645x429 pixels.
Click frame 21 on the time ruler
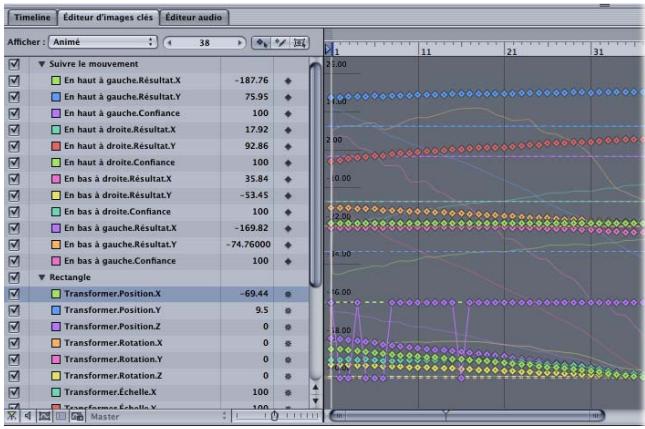tap(512, 51)
